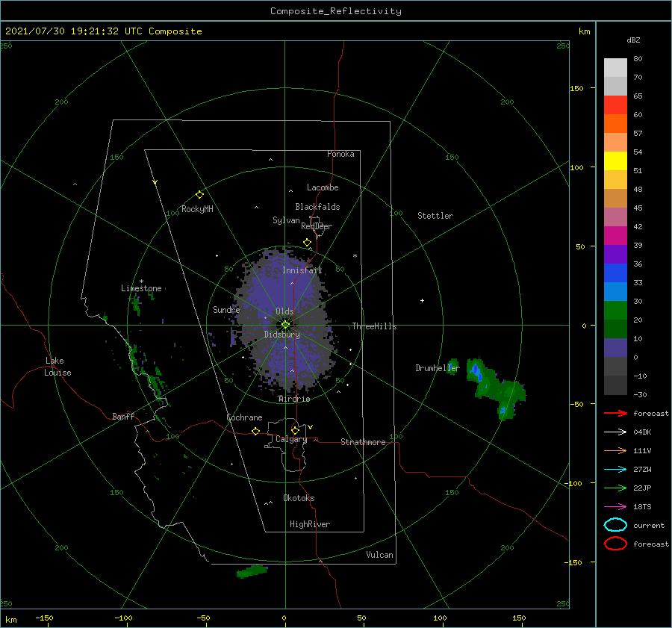Click the HighRiver label
The height and width of the screenshot is (628, 672).
[309, 524]
